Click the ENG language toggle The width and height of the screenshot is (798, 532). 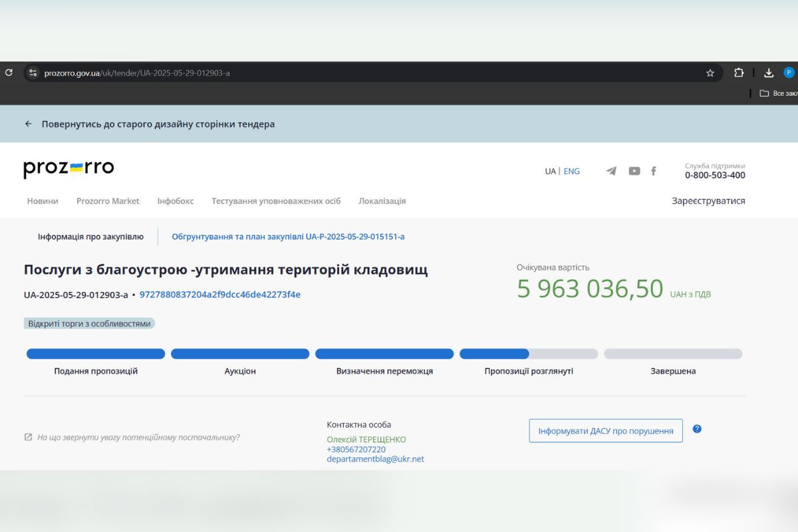point(572,171)
